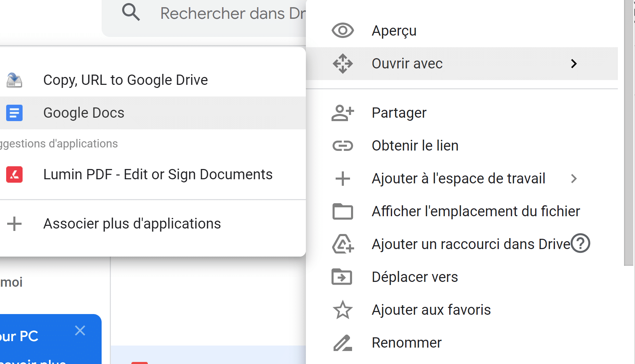This screenshot has height=364, width=635.
Task: Click the folder icon for Afficher l'emplacement
Action: [x=342, y=211]
